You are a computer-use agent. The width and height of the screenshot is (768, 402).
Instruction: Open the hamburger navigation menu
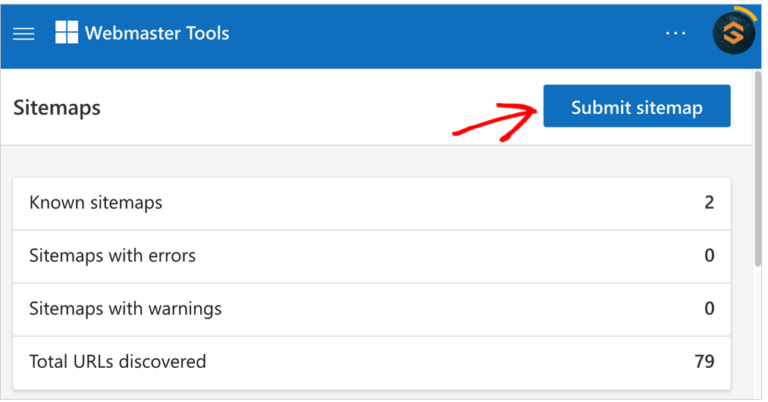click(24, 33)
